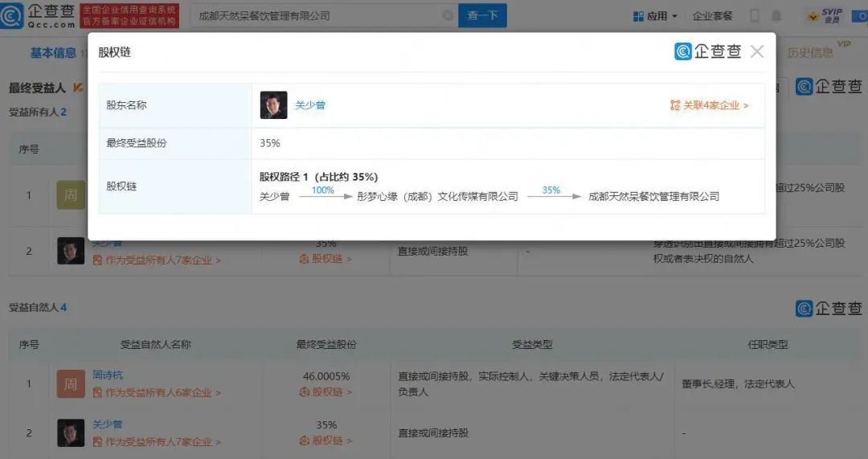The image size is (868, 459).
Task: Click the 应用 grid icon
Action: [638, 17]
